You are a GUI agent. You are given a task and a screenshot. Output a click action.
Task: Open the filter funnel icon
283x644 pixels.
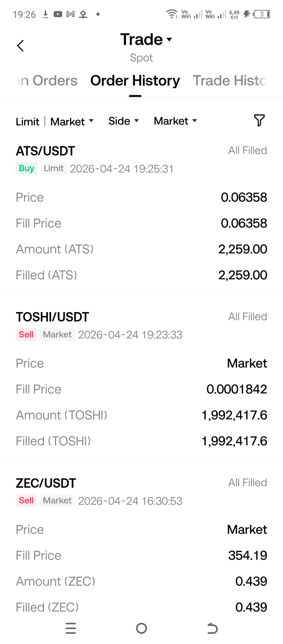tap(259, 121)
